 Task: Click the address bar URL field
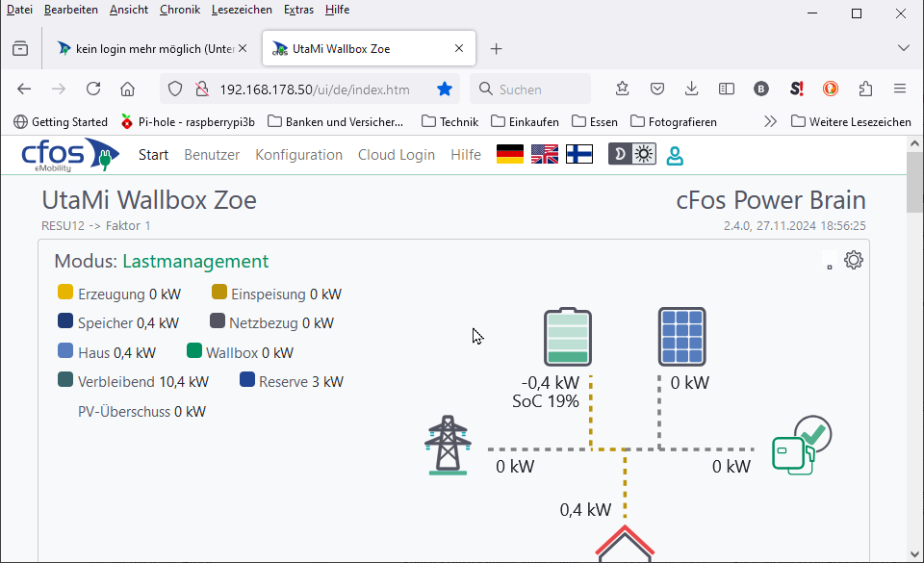(x=315, y=89)
